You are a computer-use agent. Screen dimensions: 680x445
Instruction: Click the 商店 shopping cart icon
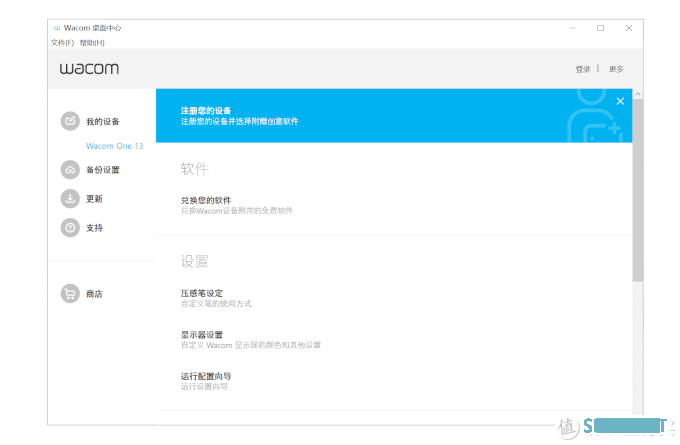[x=70, y=294]
